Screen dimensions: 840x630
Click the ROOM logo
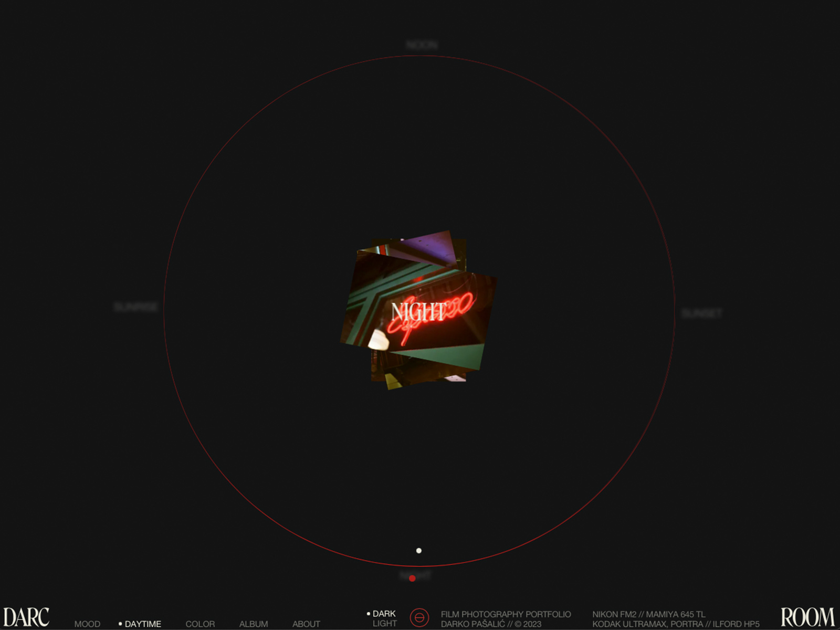click(807, 617)
